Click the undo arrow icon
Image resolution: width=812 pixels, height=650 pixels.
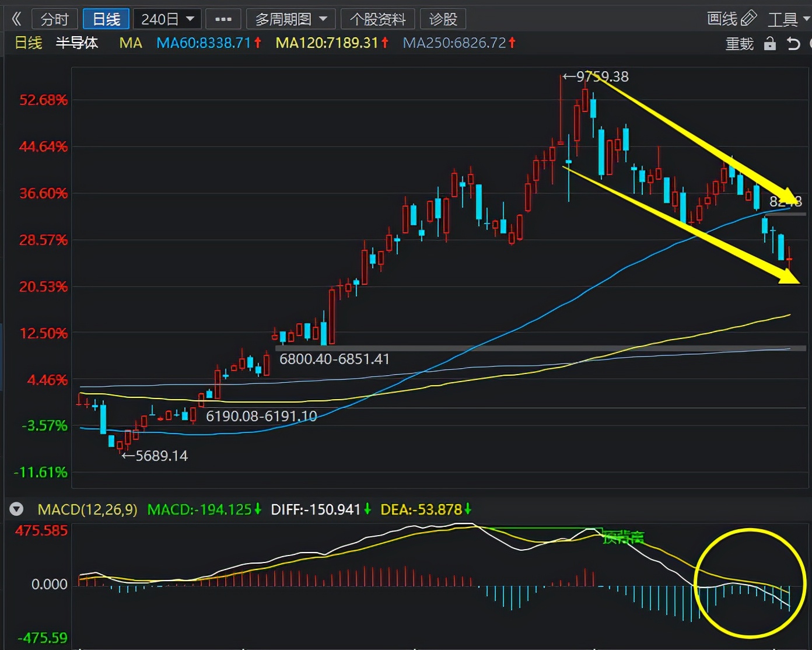[793, 44]
